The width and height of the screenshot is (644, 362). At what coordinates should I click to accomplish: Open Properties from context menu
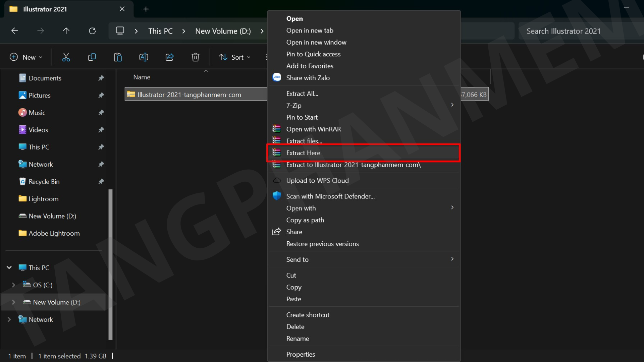364,354
